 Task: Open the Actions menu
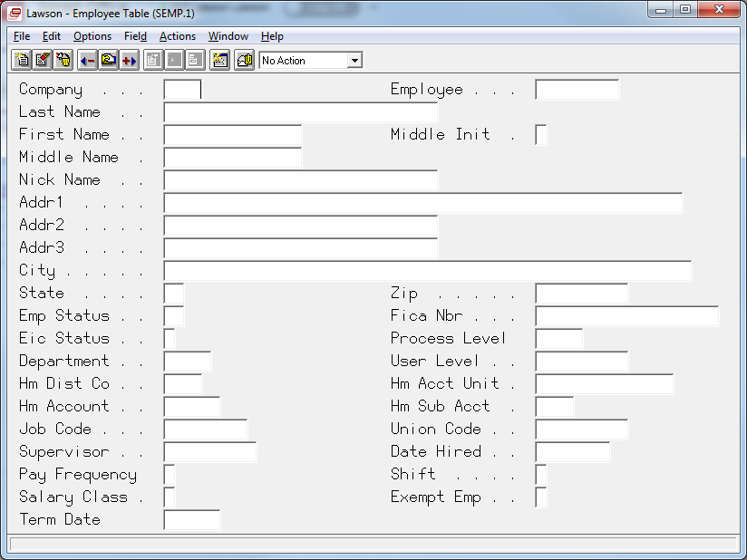[178, 36]
